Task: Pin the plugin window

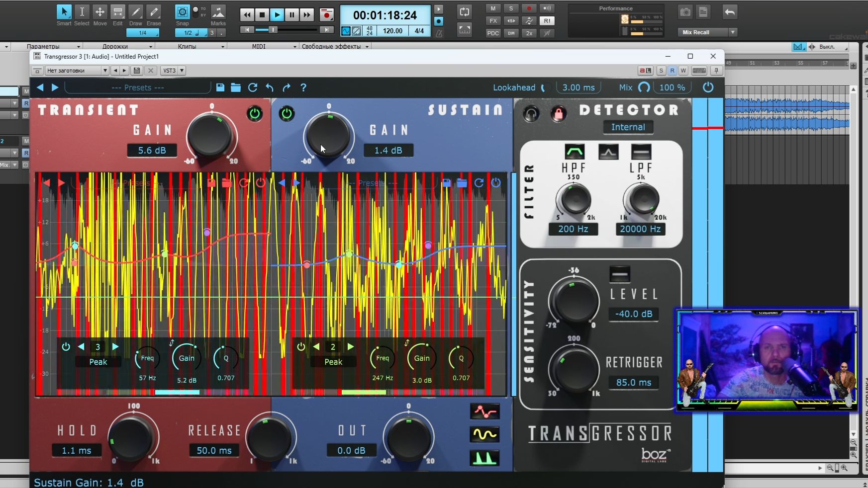Action: [717, 71]
